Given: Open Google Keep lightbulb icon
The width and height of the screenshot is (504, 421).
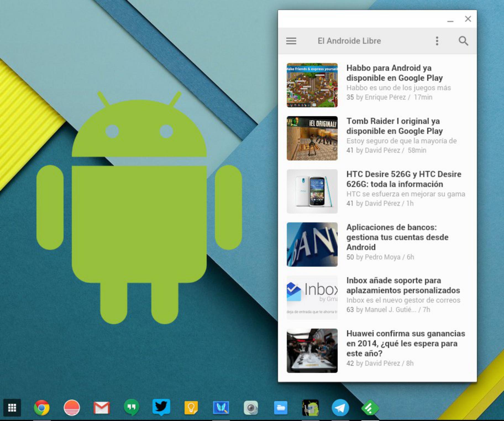Looking at the screenshot, I should tap(191, 408).
